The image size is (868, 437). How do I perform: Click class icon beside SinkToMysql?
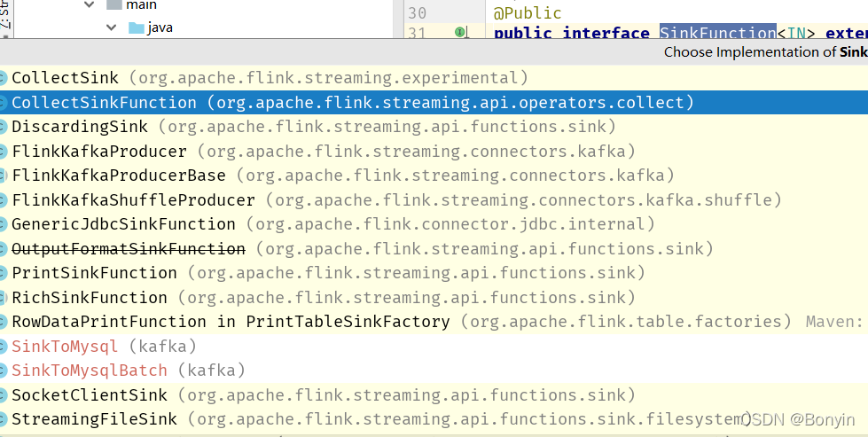[3, 347]
